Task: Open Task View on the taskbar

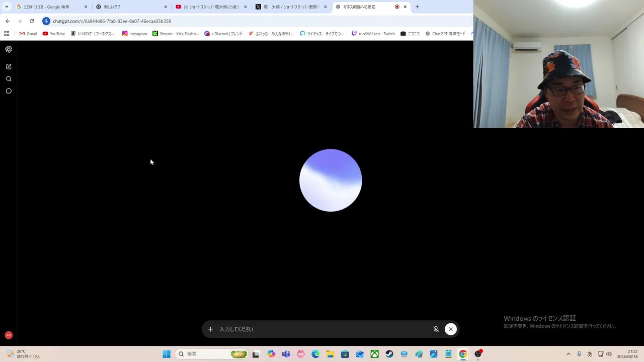Action: [256, 354]
